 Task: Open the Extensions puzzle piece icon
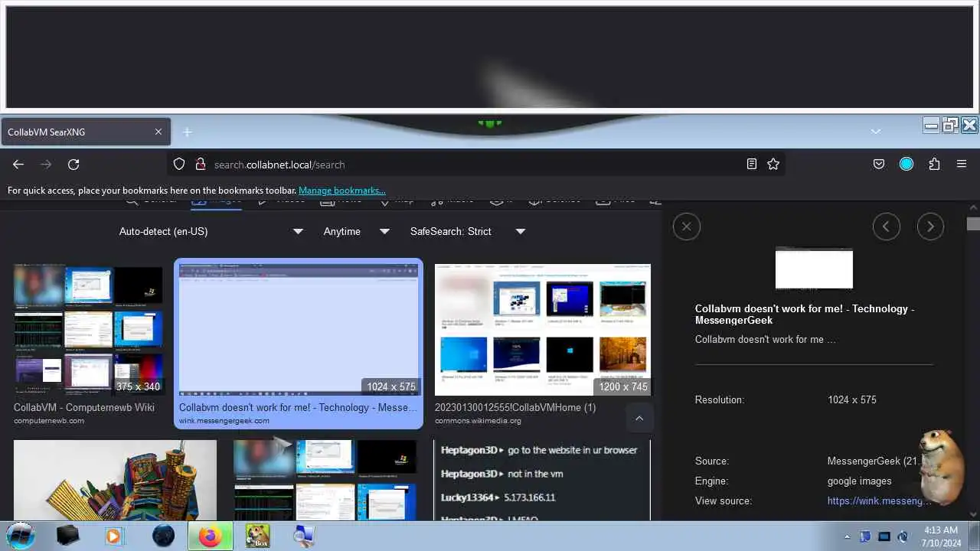pyautogui.click(x=934, y=164)
